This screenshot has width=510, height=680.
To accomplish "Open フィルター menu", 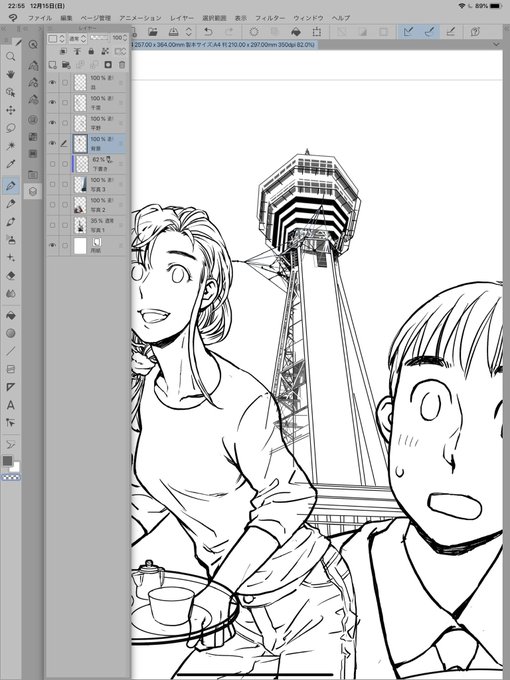I will (x=270, y=18).
